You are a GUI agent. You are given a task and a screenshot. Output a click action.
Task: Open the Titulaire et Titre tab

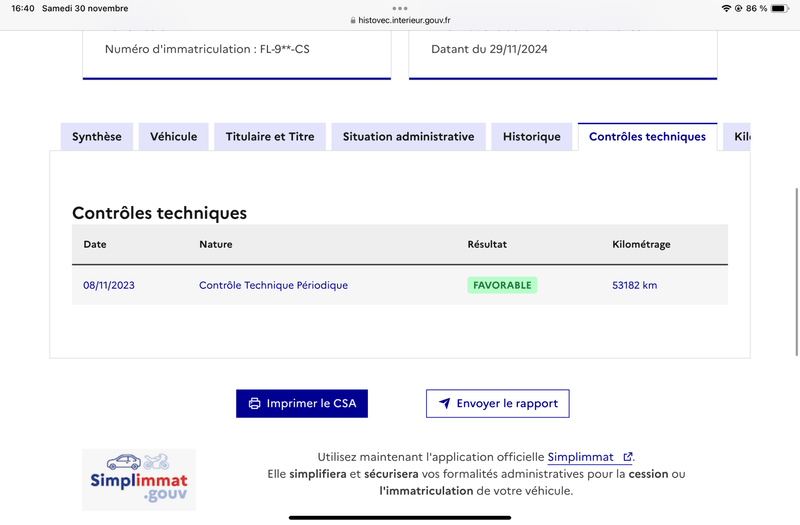point(270,137)
